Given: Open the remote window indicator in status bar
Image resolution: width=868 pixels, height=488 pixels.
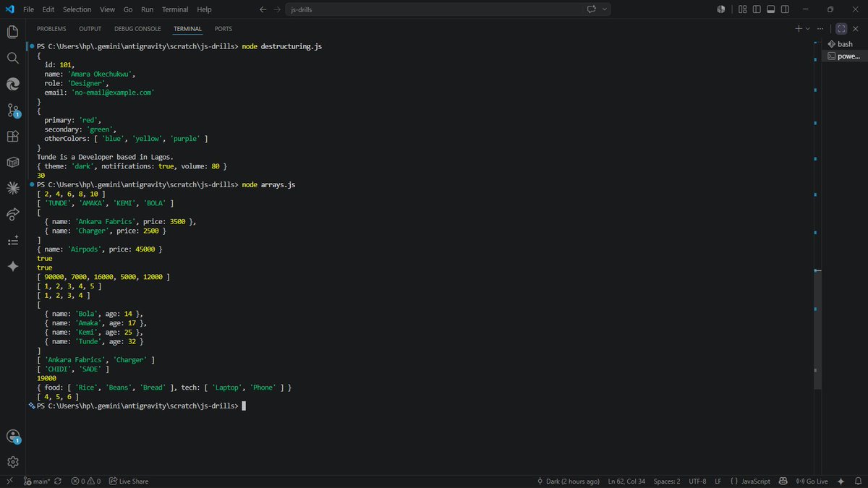Looking at the screenshot, I should click(9, 481).
